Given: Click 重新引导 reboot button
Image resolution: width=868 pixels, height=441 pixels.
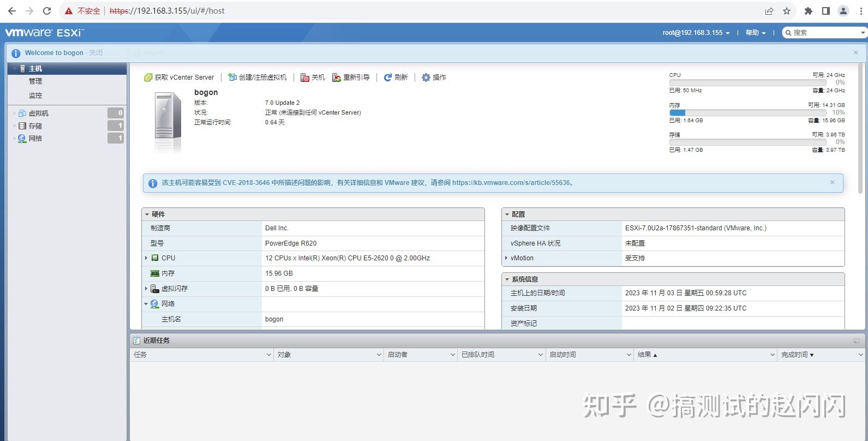Looking at the screenshot, I should tap(351, 78).
